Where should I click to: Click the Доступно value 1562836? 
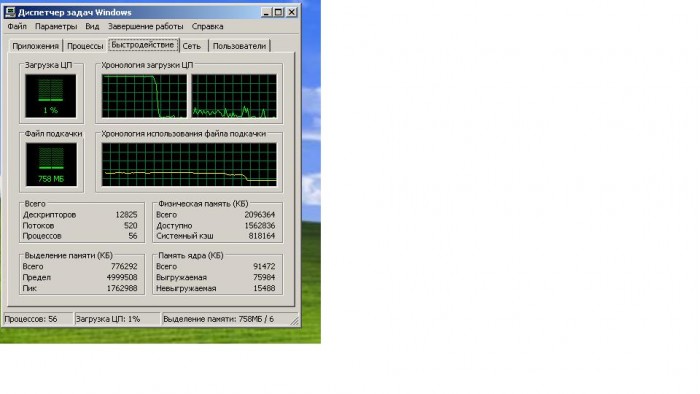259,225
